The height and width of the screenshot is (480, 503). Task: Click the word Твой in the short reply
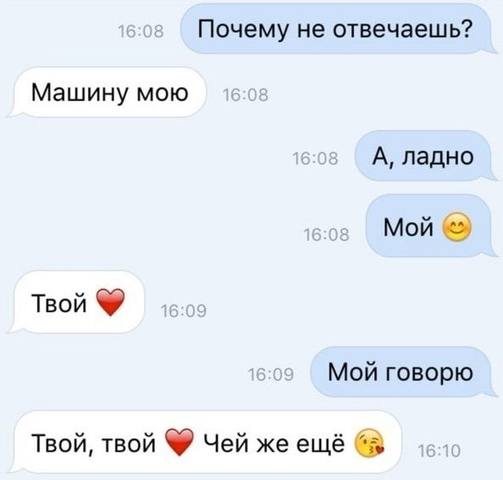pos(59,303)
